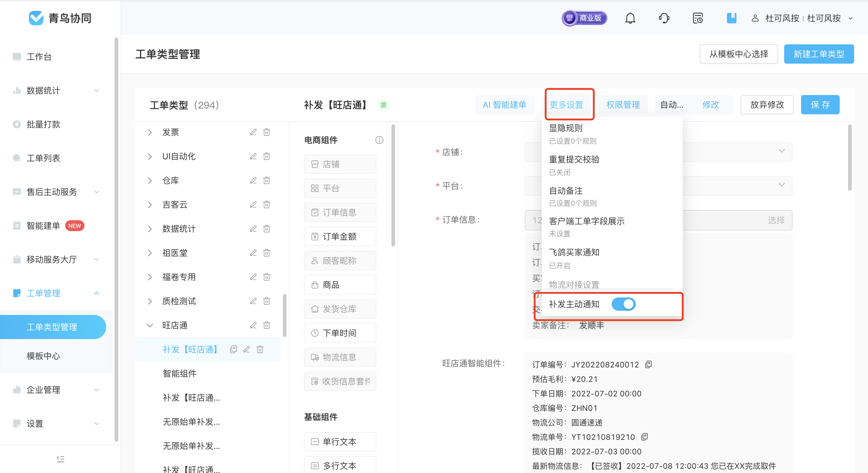Image resolution: width=868 pixels, height=473 pixels.
Task: Edit the 质检测试 category
Action: point(253,301)
